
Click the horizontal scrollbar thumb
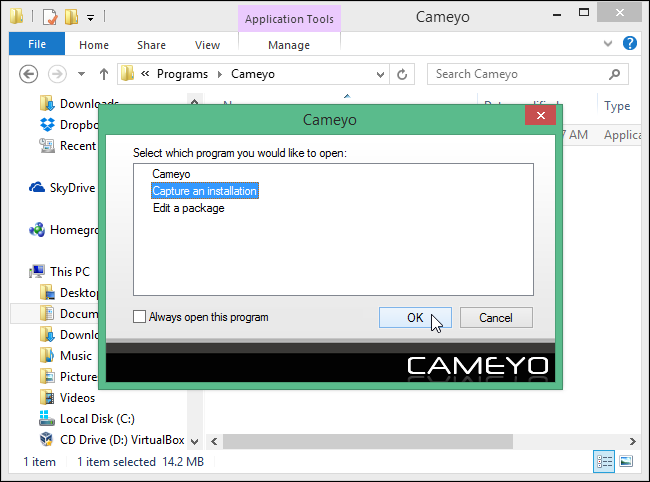(x=368, y=441)
